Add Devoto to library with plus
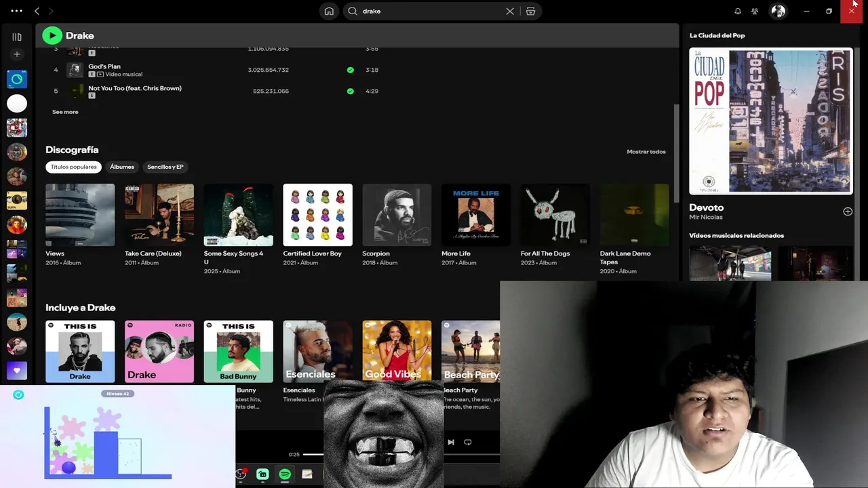The image size is (868, 488). click(x=848, y=211)
